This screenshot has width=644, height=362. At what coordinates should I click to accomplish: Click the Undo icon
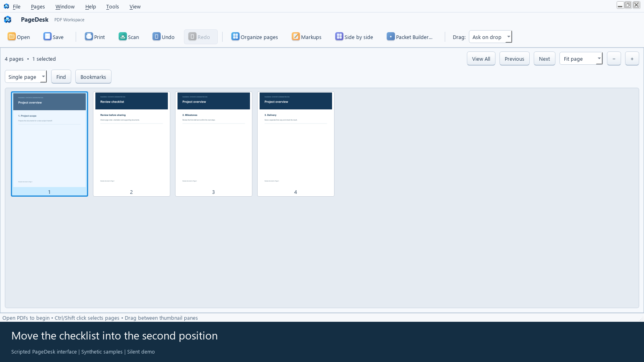pyautogui.click(x=157, y=37)
